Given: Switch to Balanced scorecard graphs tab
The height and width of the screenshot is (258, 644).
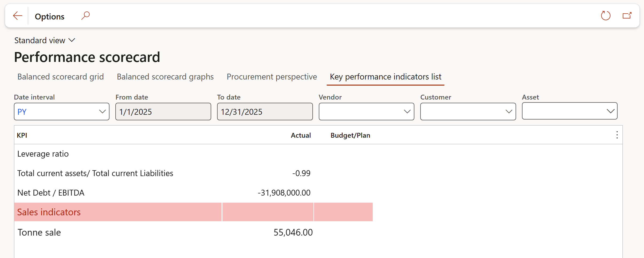Looking at the screenshot, I should (x=165, y=77).
